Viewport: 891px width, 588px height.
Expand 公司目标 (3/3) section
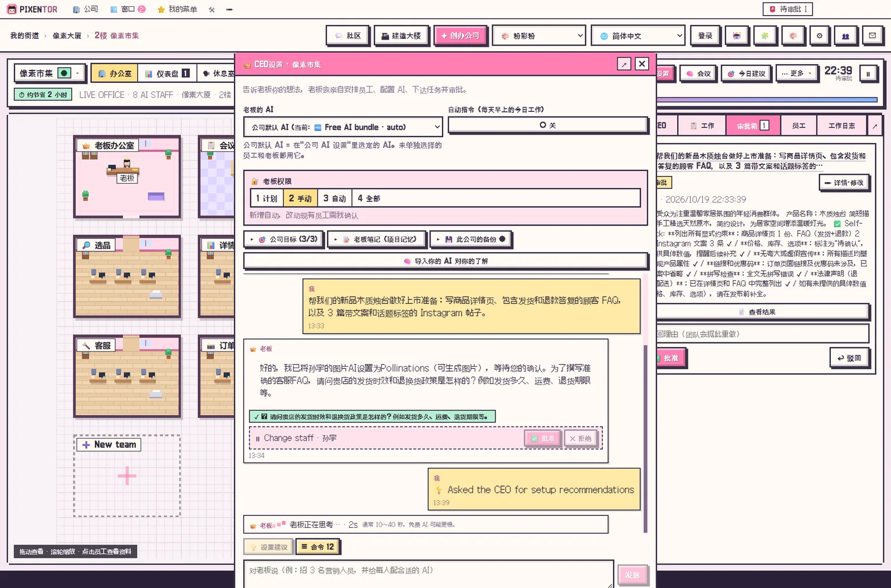tap(285, 239)
